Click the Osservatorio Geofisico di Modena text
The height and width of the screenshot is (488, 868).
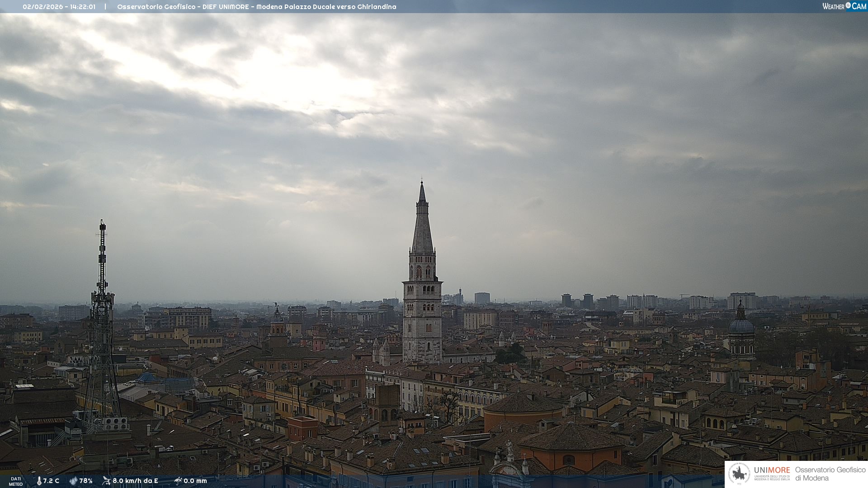tap(830, 474)
